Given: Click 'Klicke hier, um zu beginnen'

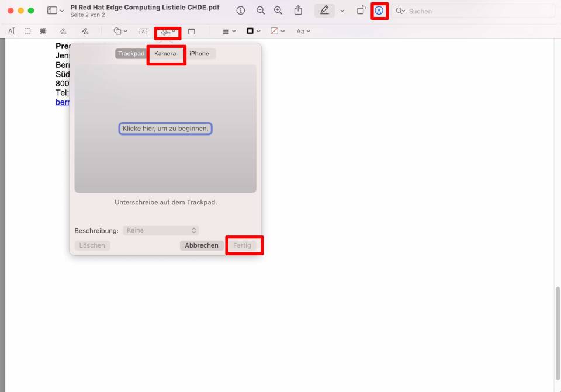Looking at the screenshot, I should [x=165, y=129].
